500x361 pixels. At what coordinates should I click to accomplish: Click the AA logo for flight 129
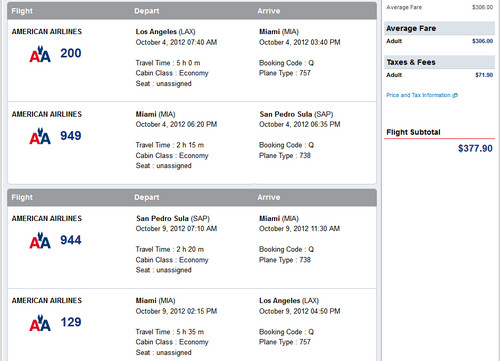pyautogui.click(x=40, y=323)
